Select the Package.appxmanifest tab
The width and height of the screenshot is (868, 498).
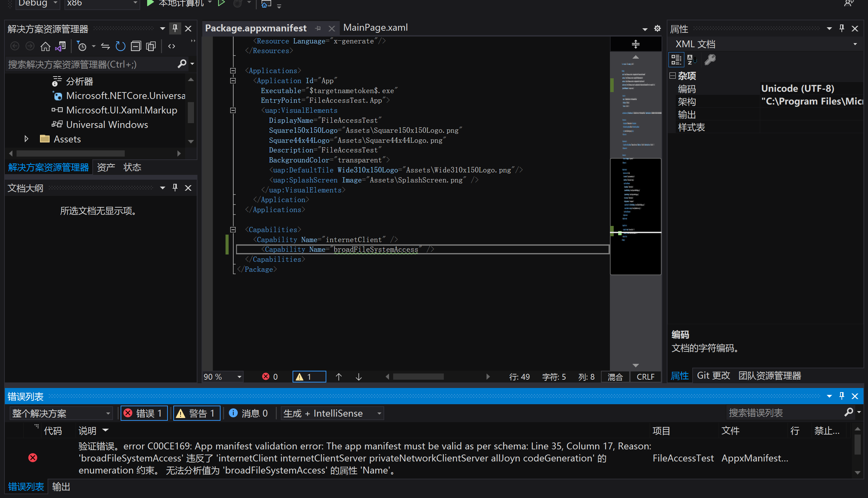click(256, 28)
